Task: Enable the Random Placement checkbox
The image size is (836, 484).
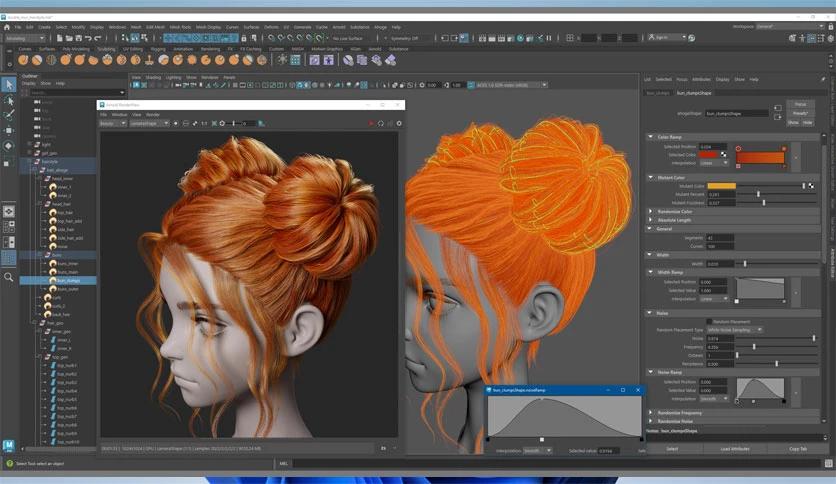Action: pos(710,321)
